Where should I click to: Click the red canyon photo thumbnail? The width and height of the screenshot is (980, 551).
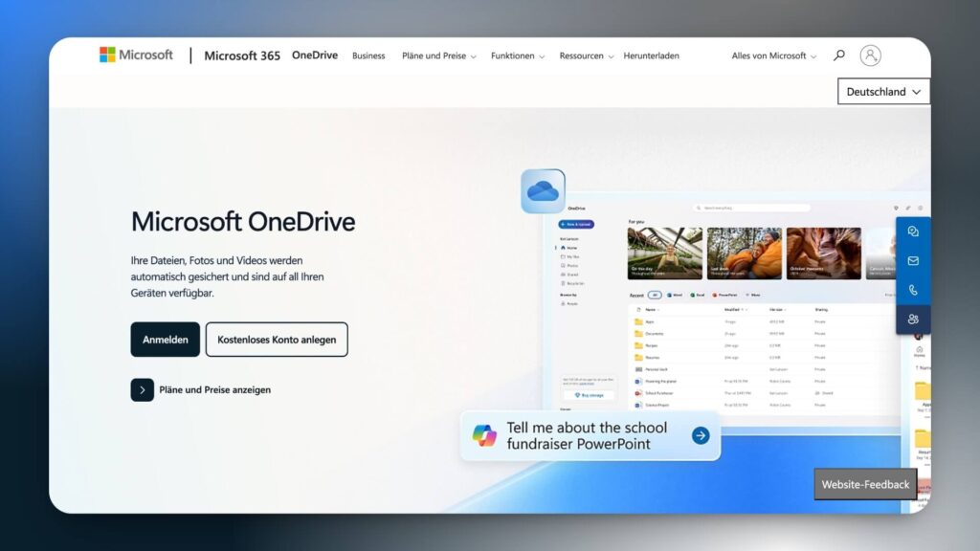pyautogui.click(x=824, y=253)
